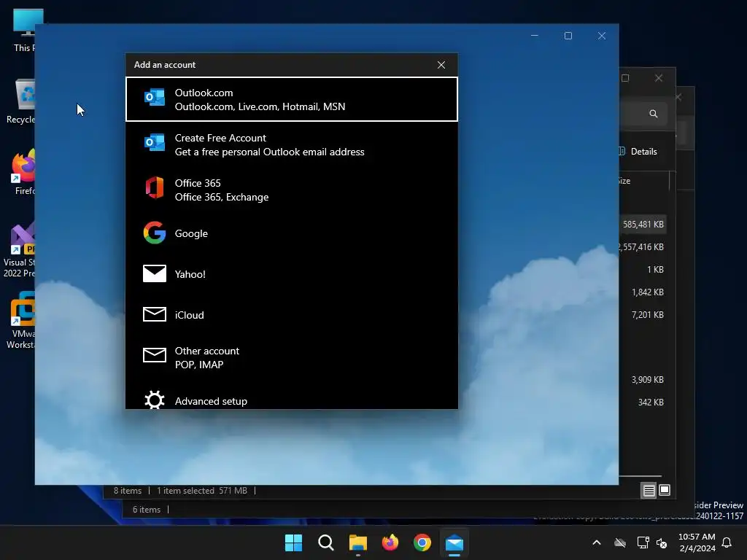The image size is (747, 560).
Task: Click the Office 365 logo icon
Action: tap(155, 187)
